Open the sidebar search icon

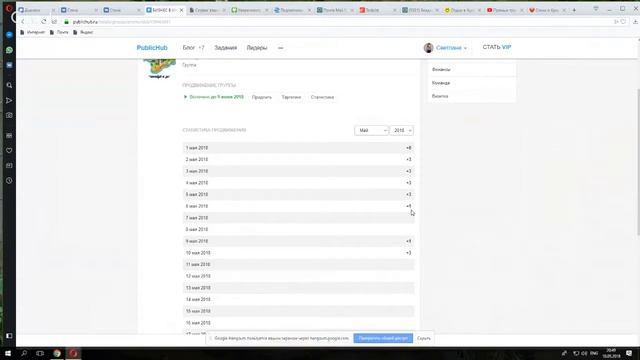point(9,85)
